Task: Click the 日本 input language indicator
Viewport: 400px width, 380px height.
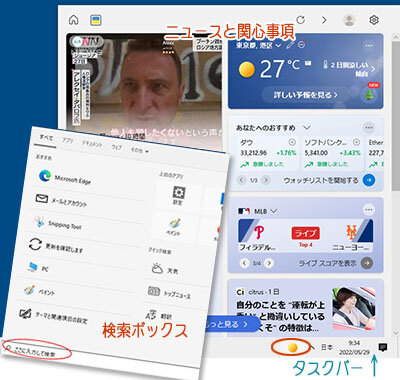Action: pyautogui.click(x=327, y=347)
